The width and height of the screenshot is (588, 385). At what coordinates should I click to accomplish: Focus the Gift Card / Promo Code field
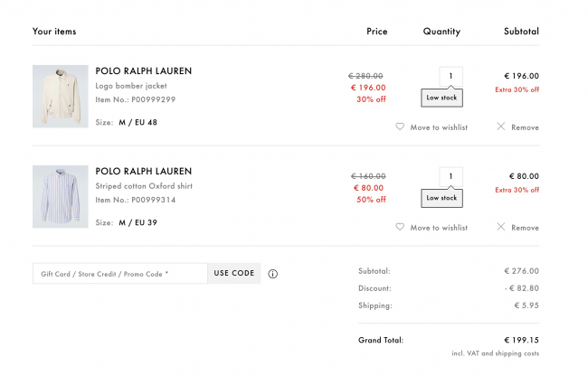[x=120, y=274]
